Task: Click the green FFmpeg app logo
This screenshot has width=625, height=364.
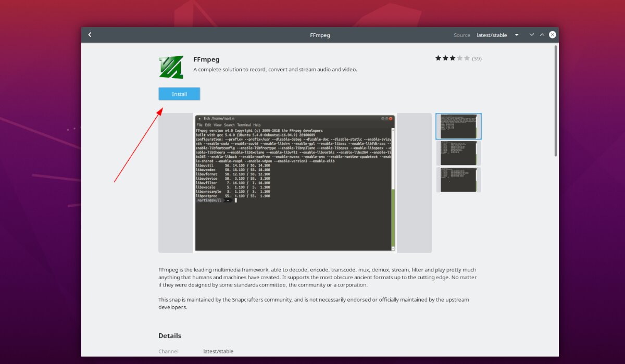Action: [171, 67]
